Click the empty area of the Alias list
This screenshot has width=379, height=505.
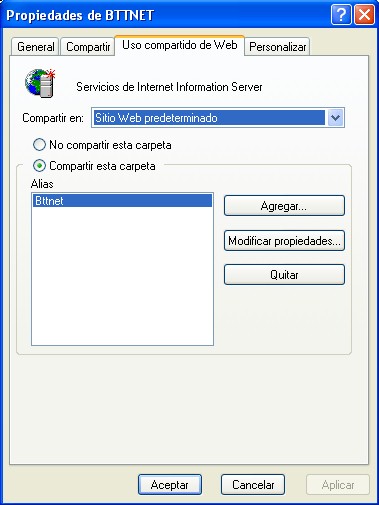point(122,276)
